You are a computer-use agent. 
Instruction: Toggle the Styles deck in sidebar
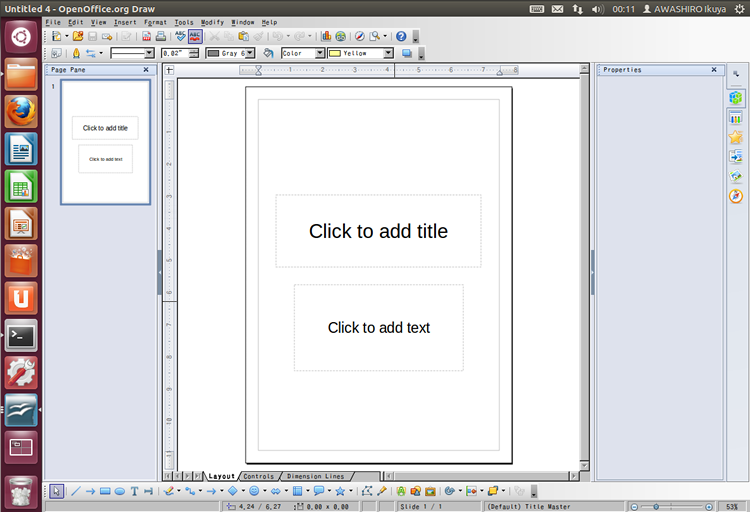[x=736, y=118]
